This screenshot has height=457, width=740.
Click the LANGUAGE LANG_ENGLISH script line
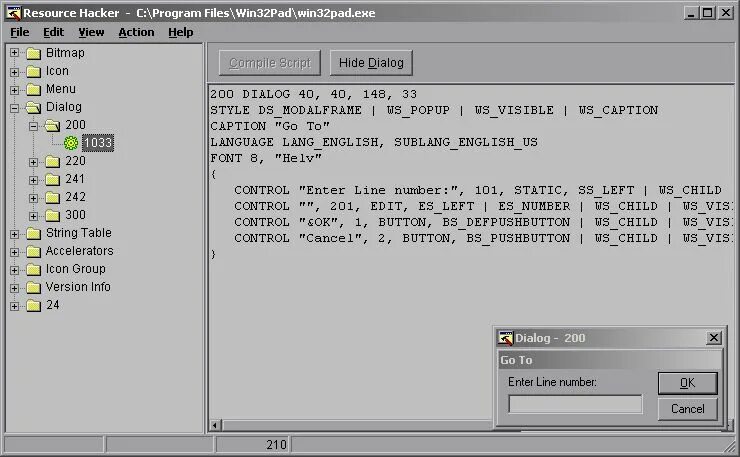tap(374, 142)
